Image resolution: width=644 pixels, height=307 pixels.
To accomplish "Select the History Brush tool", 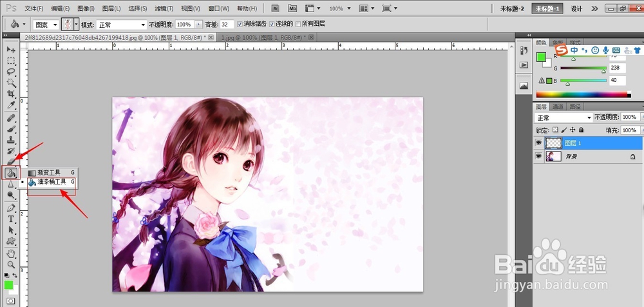I will [x=11, y=151].
